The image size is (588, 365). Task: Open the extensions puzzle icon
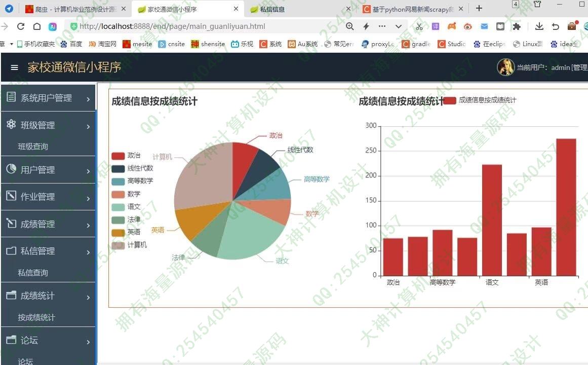click(517, 26)
